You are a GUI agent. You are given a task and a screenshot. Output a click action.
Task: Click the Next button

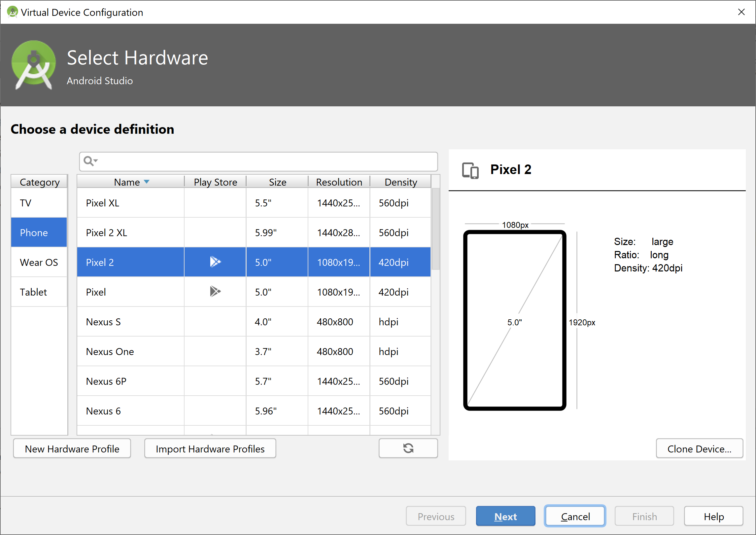point(505,516)
